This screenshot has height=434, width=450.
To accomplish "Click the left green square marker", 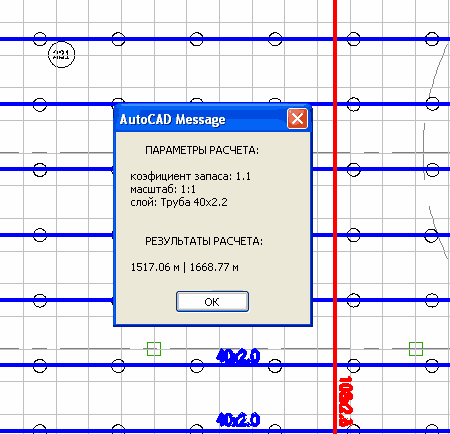I will [154, 349].
